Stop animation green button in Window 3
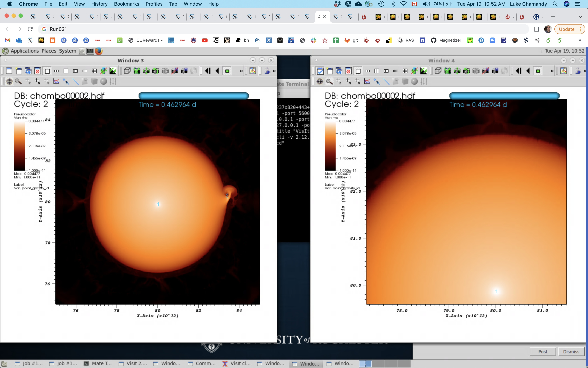 tap(227, 71)
